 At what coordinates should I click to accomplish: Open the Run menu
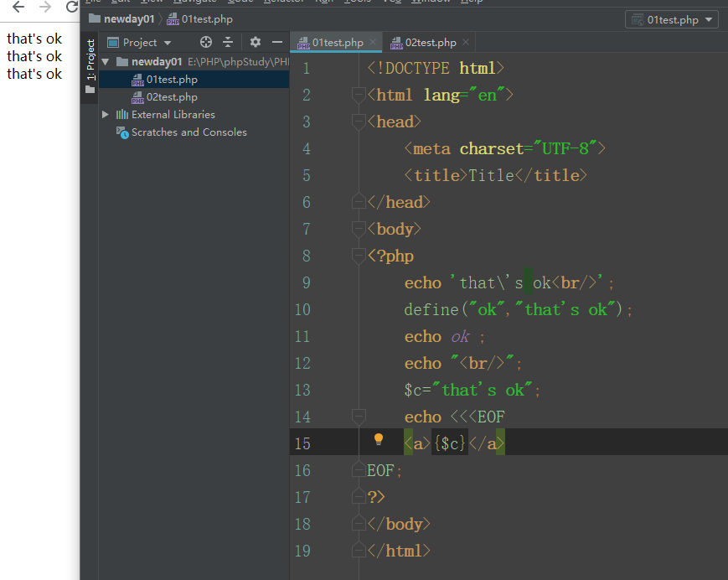pyautogui.click(x=321, y=3)
